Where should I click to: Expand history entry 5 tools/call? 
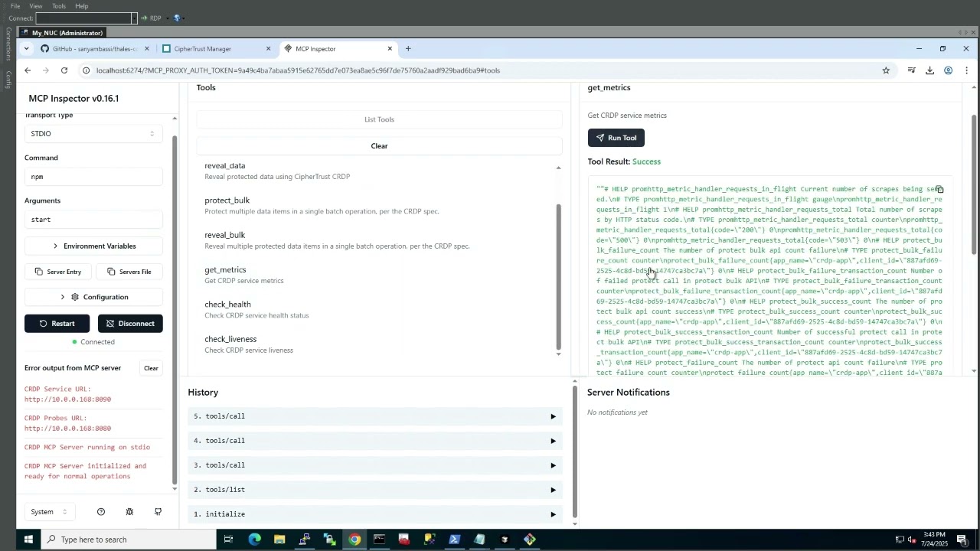pyautogui.click(x=375, y=416)
